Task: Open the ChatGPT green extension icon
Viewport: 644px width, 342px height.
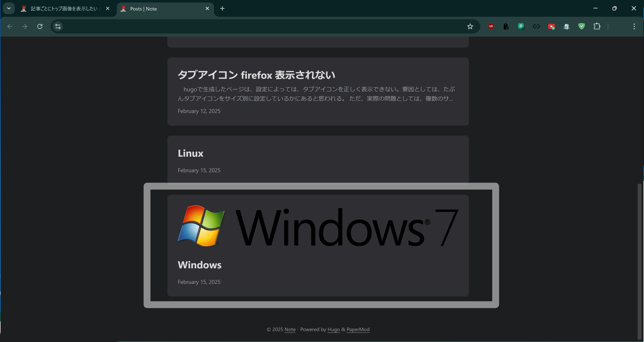Action: tap(521, 26)
